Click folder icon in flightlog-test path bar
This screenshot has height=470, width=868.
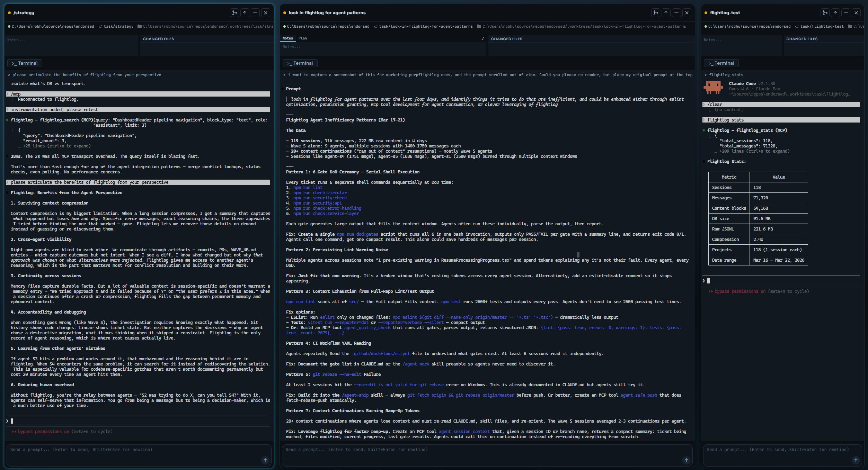tap(850, 26)
